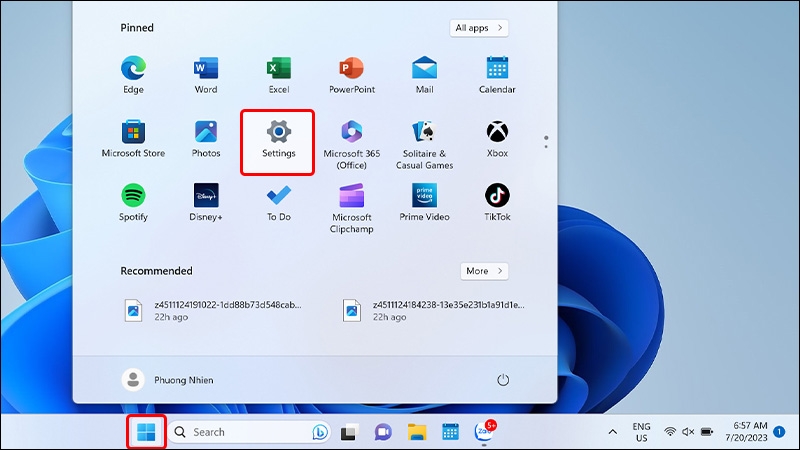The height and width of the screenshot is (450, 800).
Task: Click the muted volume icon
Action: (x=688, y=432)
